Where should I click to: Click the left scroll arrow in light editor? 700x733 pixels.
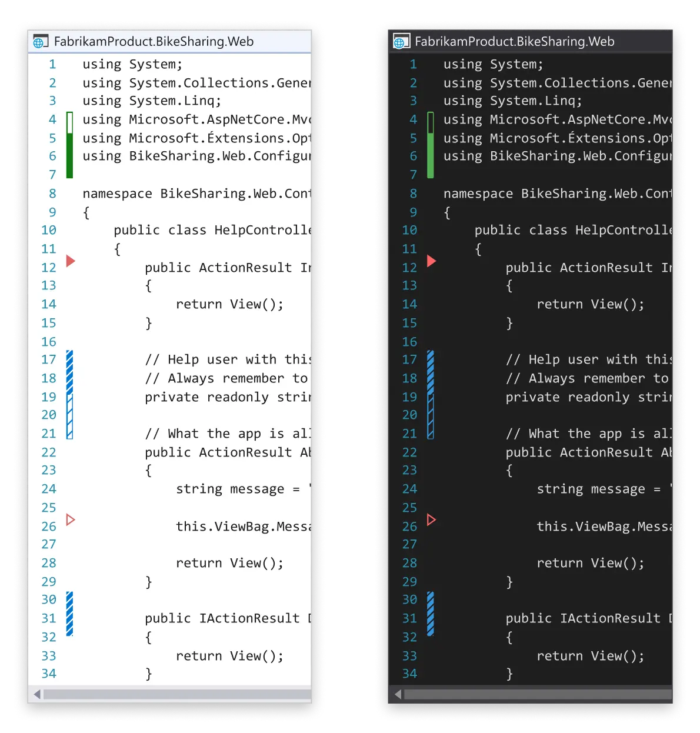coord(37,694)
